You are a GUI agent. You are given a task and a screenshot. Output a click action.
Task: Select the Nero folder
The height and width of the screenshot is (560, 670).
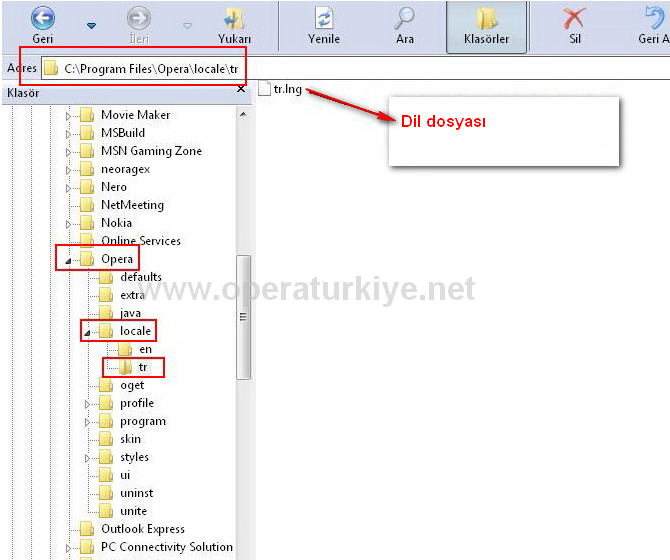[x=103, y=187]
